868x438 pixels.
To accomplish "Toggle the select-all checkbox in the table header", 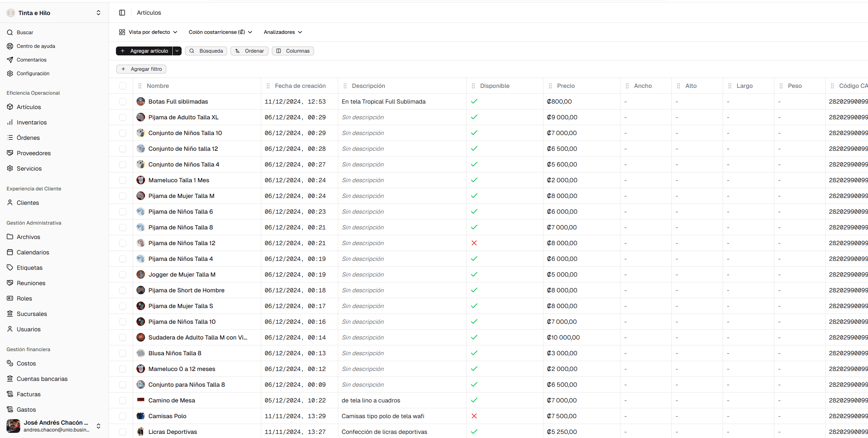I will pyautogui.click(x=123, y=86).
